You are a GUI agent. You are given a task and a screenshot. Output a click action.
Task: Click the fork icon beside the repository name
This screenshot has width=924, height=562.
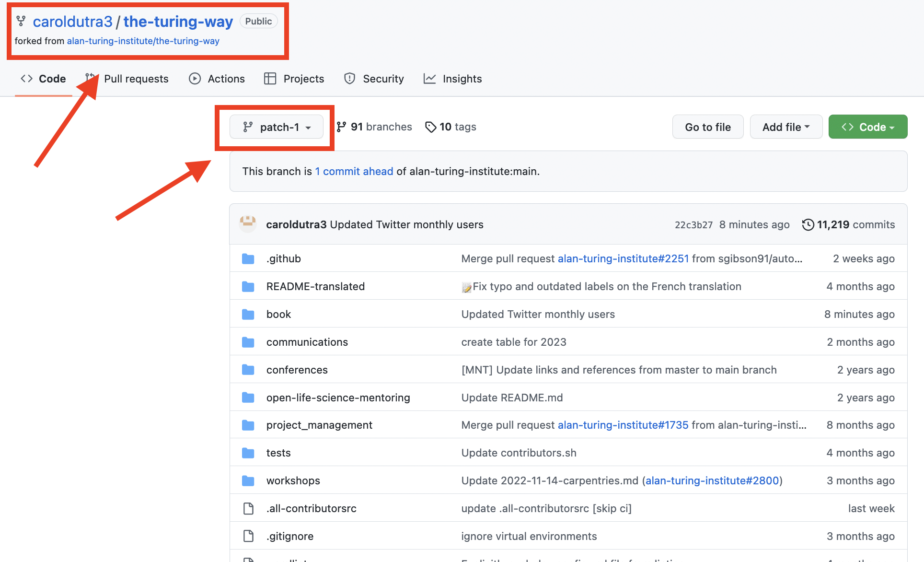(20, 21)
